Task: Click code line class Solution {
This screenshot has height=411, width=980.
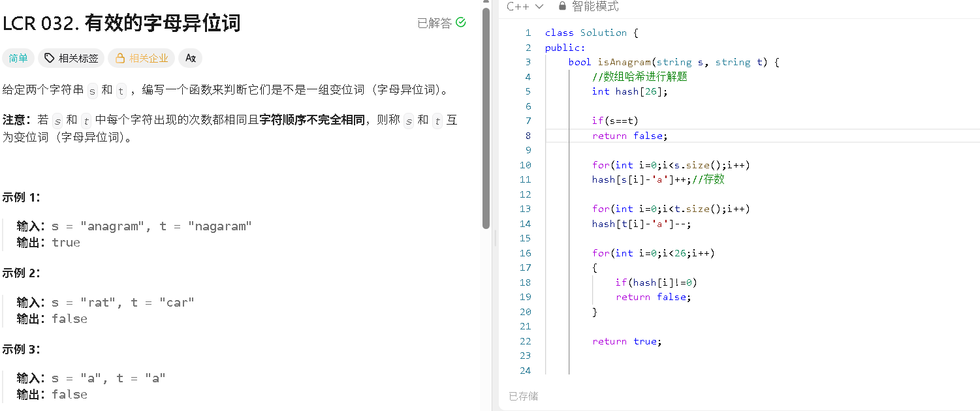Action: [x=591, y=33]
